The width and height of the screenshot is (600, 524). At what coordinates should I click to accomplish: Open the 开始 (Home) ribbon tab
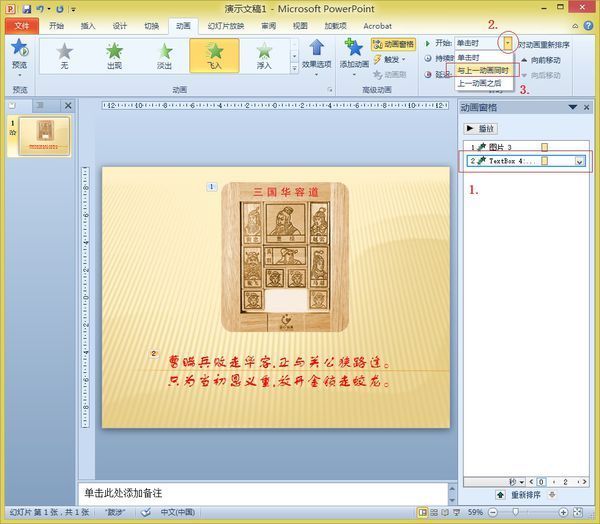click(x=56, y=26)
